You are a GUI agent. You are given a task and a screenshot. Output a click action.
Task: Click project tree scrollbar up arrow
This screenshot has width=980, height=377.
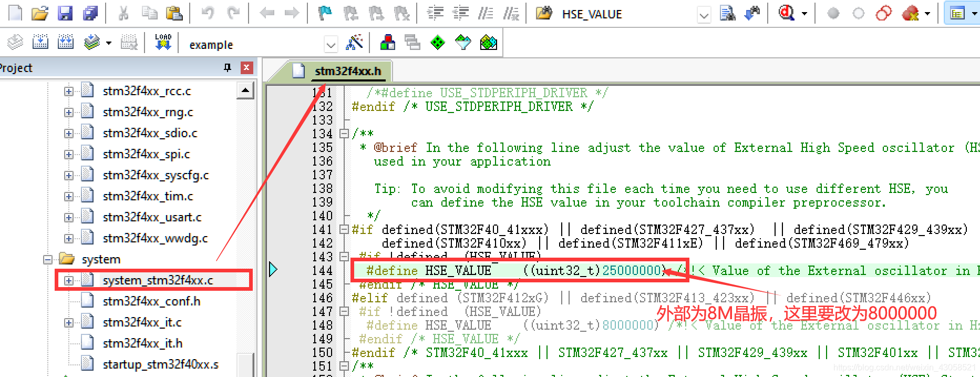click(x=245, y=90)
